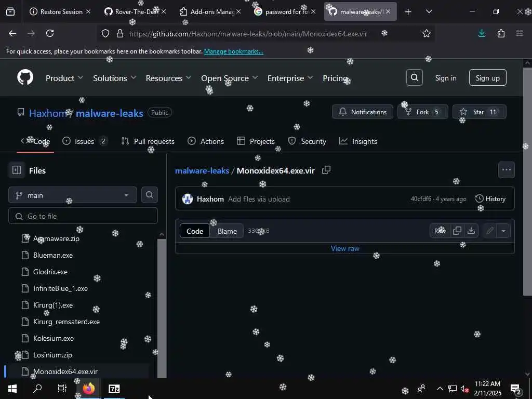This screenshot has width=532, height=399.
Task: Open the Firefox downloads panel
Action: click(482, 33)
